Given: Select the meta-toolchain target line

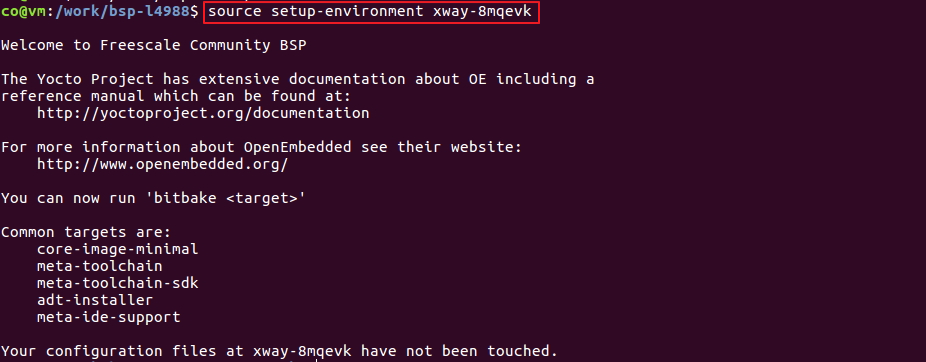Looking at the screenshot, I should [99, 266].
